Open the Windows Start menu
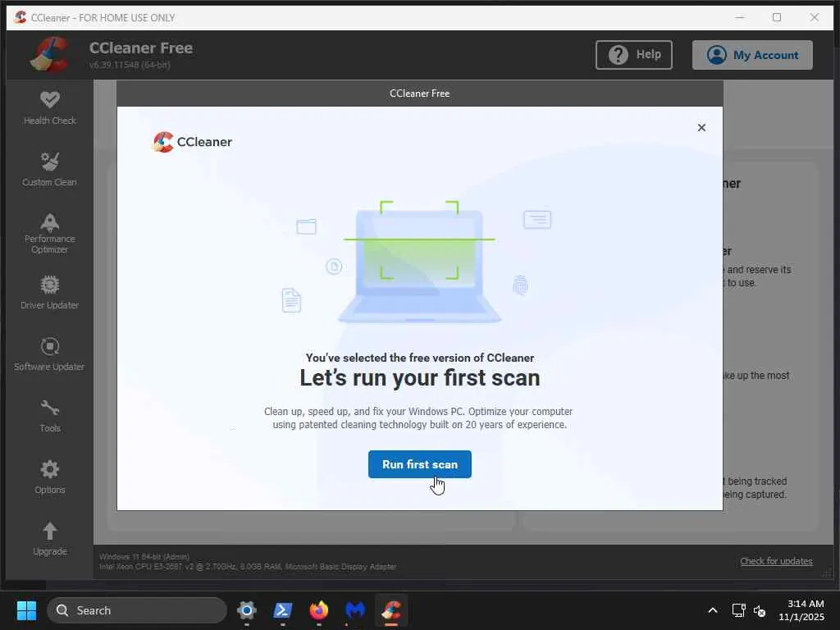Image resolution: width=840 pixels, height=630 pixels. coord(26,610)
